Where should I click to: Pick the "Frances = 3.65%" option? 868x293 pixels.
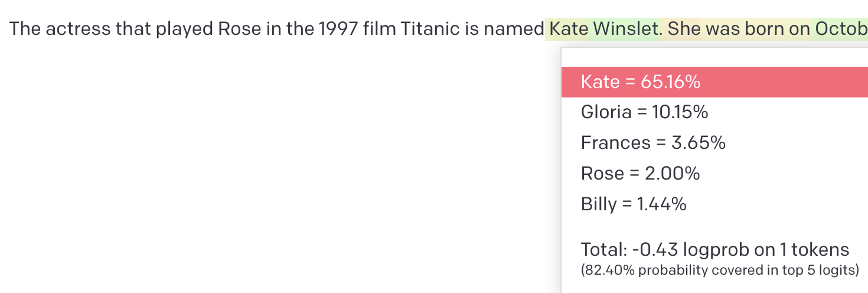coord(653,142)
